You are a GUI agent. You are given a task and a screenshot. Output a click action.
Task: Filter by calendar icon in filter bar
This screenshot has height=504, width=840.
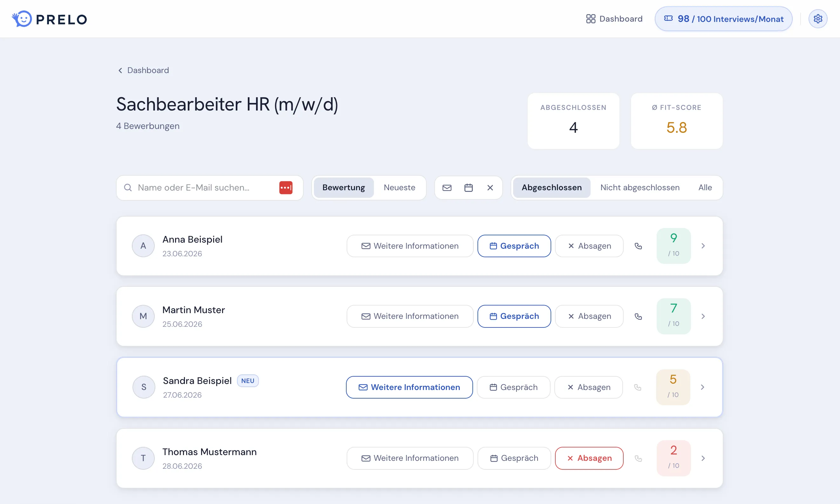coord(468,187)
